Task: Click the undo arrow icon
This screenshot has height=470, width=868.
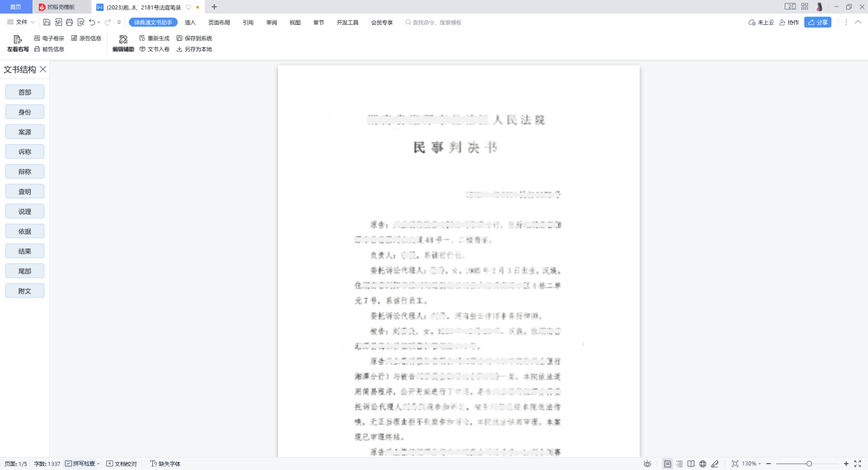Action: point(92,22)
